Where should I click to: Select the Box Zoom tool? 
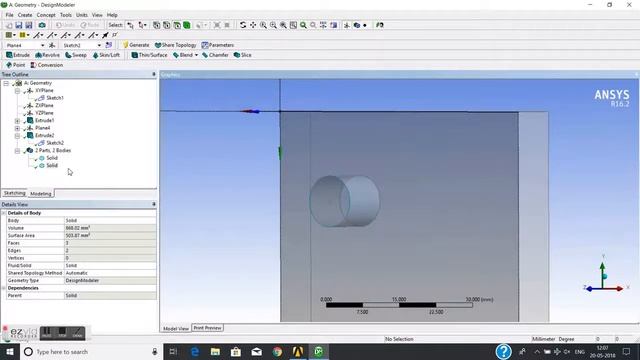[x=273, y=25]
